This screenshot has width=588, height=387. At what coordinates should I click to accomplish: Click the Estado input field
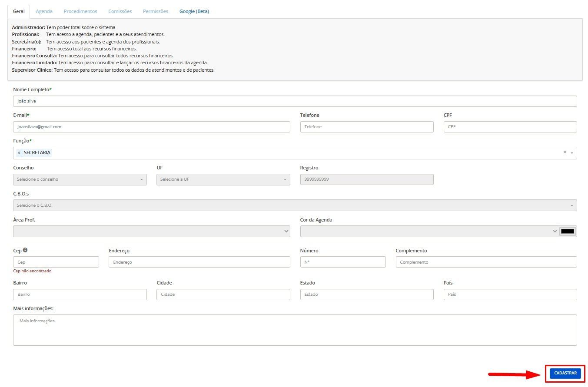[x=367, y=294]
